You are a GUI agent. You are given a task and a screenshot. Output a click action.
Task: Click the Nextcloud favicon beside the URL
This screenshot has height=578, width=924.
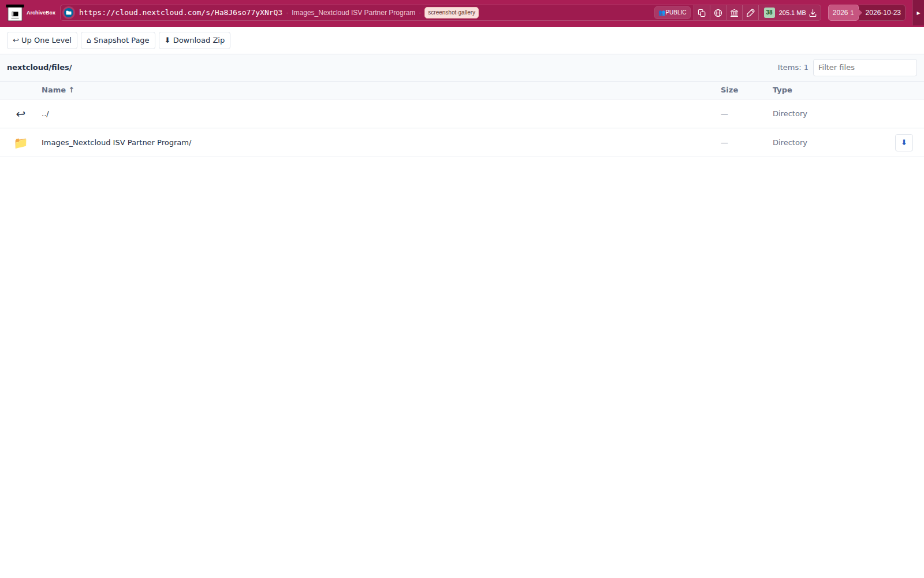[x=69, y=13]
